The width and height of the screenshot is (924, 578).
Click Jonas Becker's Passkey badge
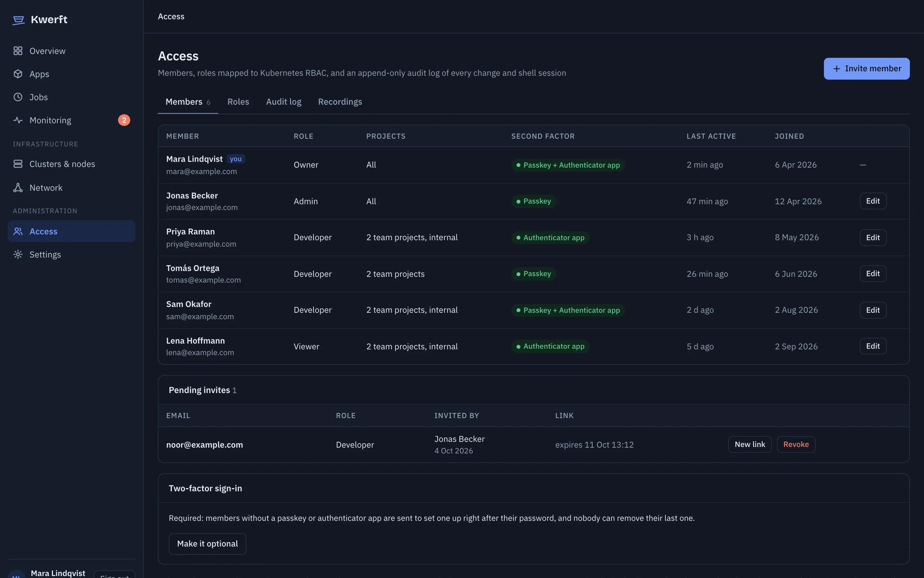(534, 201)
